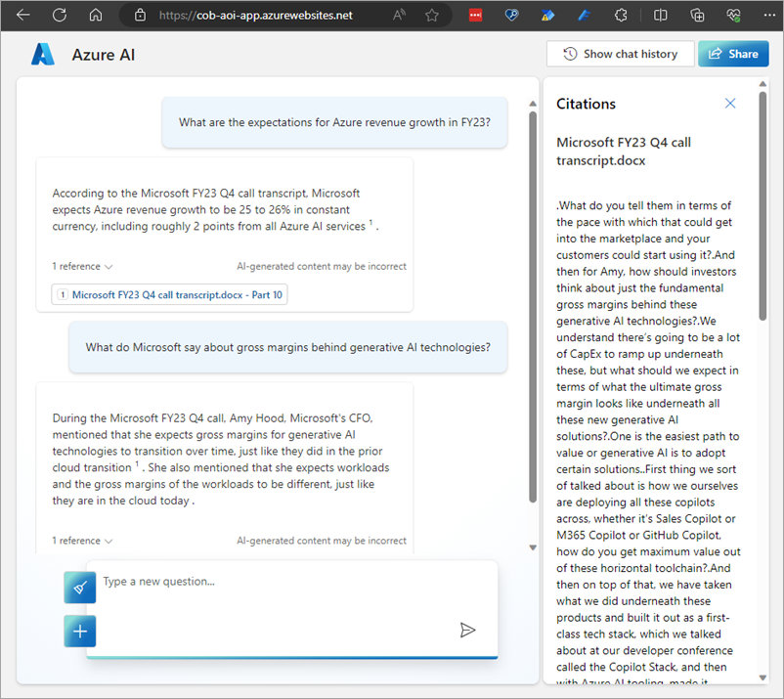The width and height of the screenshot is (784, 699).
Task: Send the question with arrow icon
Action: click(467, 630)
